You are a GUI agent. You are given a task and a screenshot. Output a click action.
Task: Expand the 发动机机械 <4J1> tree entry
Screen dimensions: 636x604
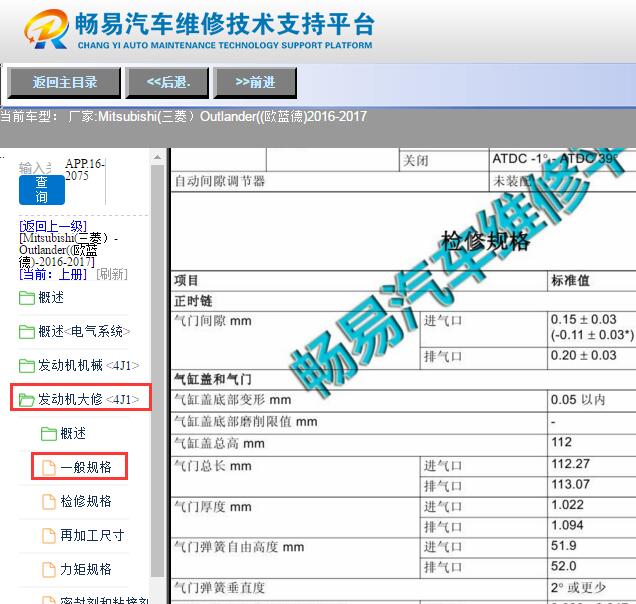point(88,365)
